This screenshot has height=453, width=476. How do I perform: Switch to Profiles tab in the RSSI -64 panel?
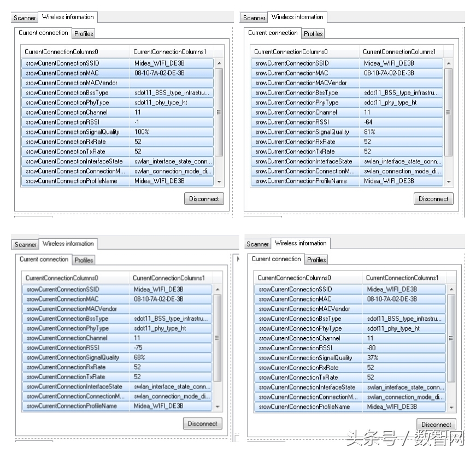(313, 34)
